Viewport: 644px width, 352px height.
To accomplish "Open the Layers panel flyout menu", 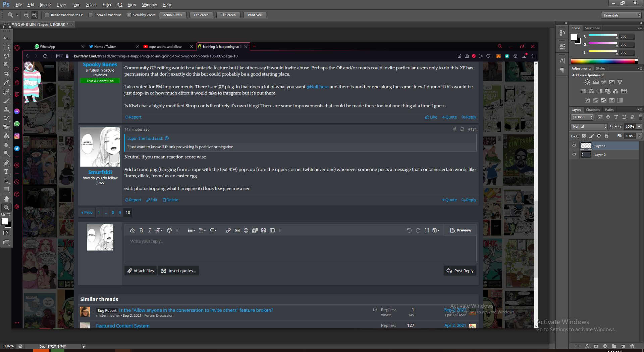I will tap(640, 110).
